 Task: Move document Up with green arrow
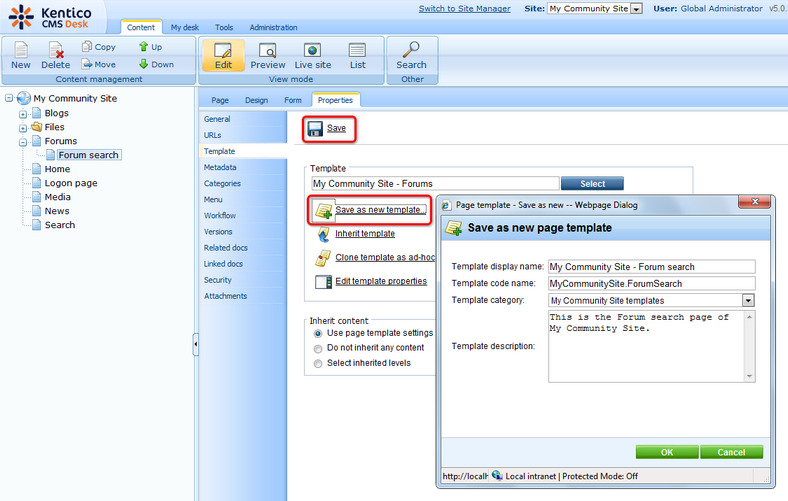(143, 46)
